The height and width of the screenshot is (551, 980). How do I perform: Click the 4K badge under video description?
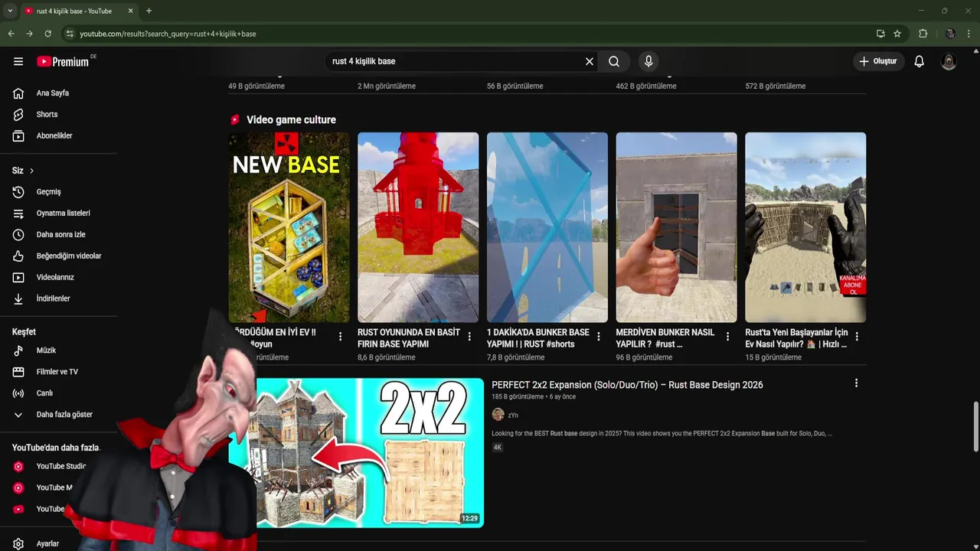pyautogui.click(x=497, y=447)
